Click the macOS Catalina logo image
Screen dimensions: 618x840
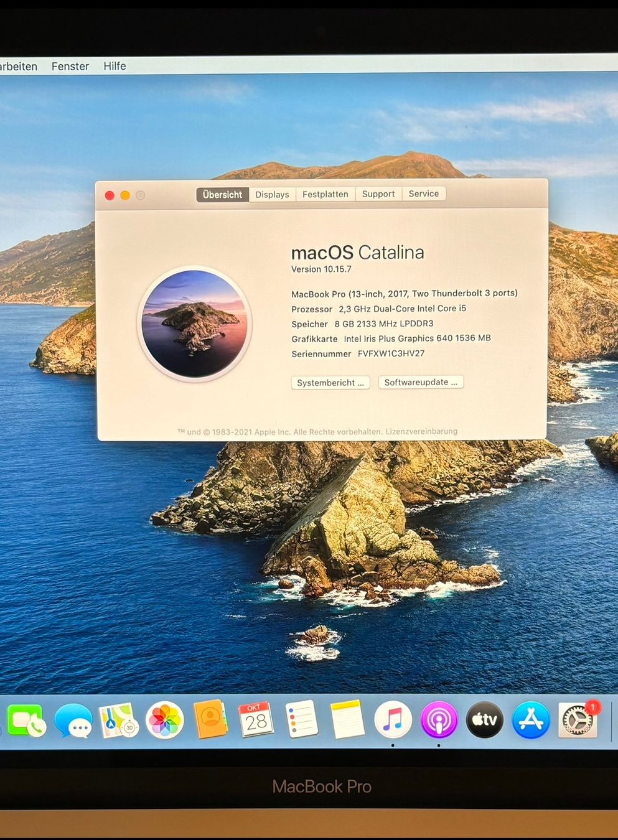[x=195, y=324]
